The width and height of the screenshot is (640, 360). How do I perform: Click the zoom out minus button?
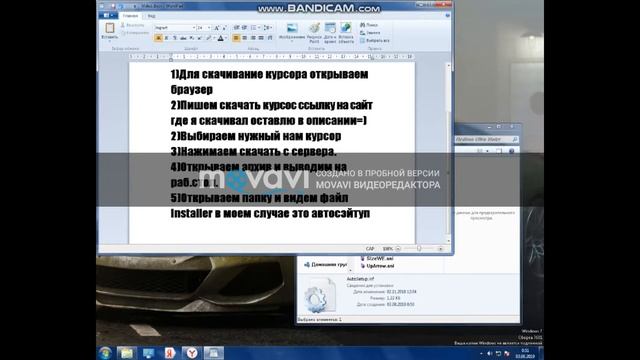(x=398, y=249)
